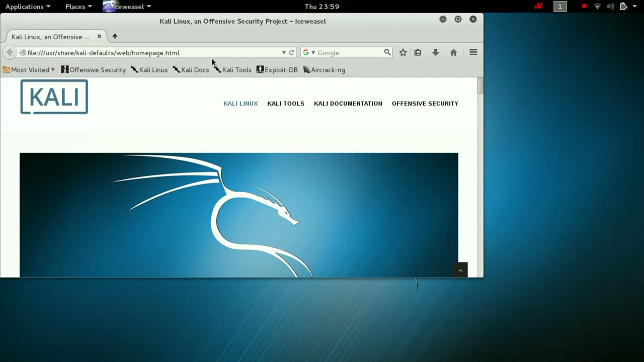The width and height of the screenshot is (644, 362).
Task: Select KALI TOOLS page navigation item
Action: pos(286,104)
